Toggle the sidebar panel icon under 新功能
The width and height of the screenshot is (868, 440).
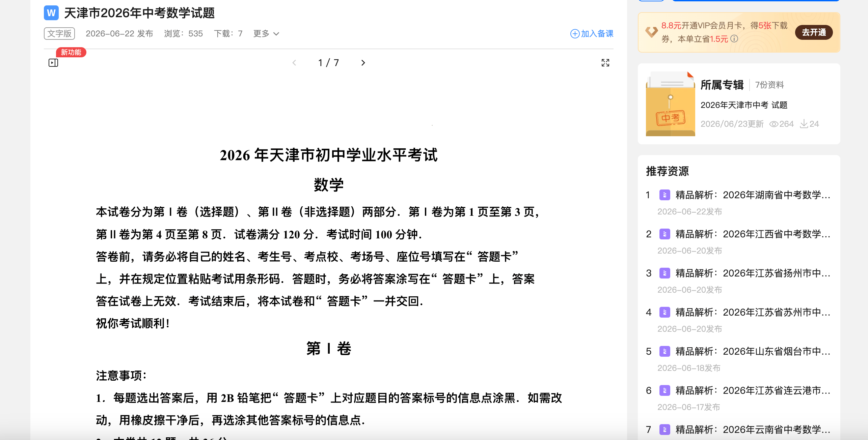coord(53,63)
